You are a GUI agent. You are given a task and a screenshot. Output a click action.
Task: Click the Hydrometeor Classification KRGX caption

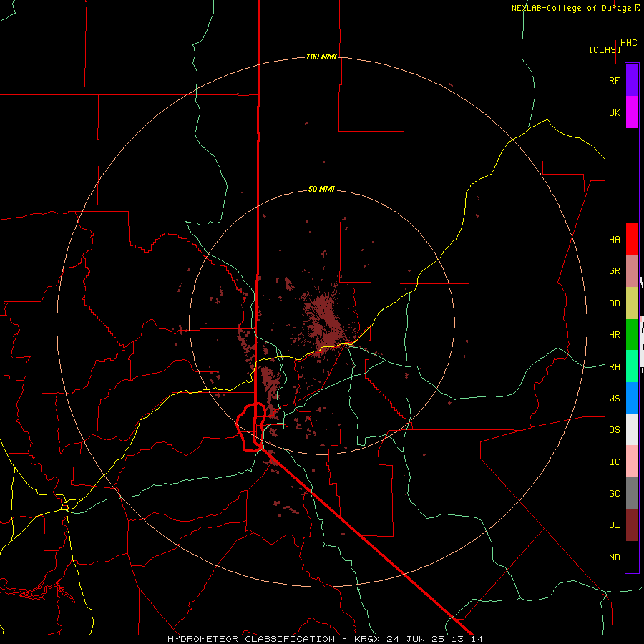tap(325, 639)
